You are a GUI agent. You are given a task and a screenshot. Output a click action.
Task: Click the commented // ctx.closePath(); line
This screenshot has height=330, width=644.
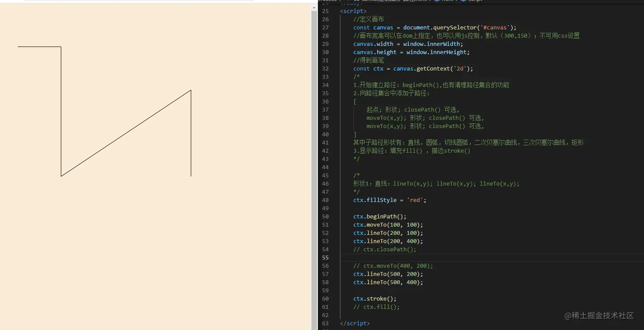[x=385, y=249]
